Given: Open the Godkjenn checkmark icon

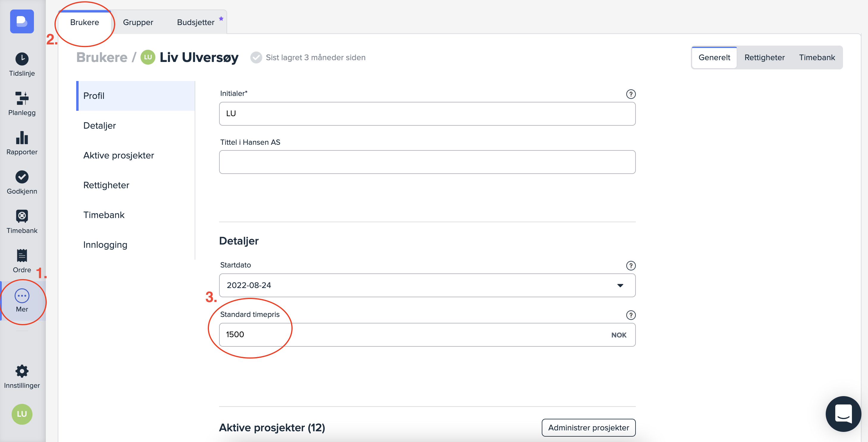Looking at the screenshot, I should (22, 177).
